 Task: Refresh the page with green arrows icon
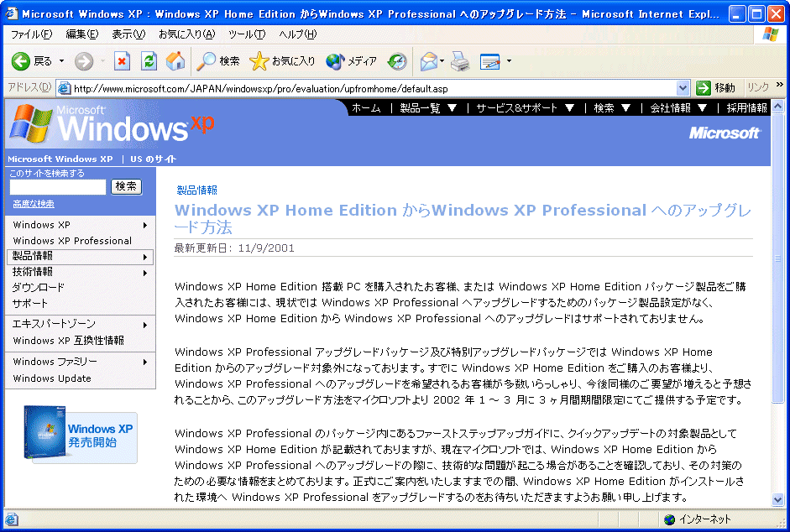pos(149,61)
